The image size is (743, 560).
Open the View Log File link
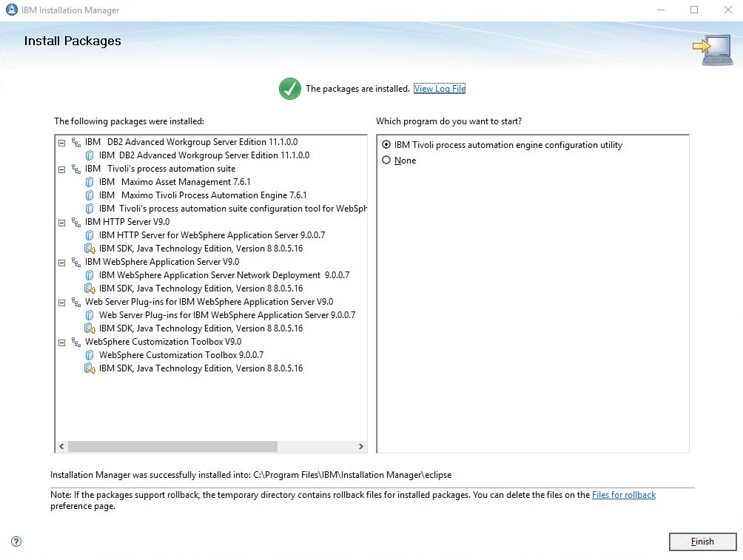click(440, 89)
